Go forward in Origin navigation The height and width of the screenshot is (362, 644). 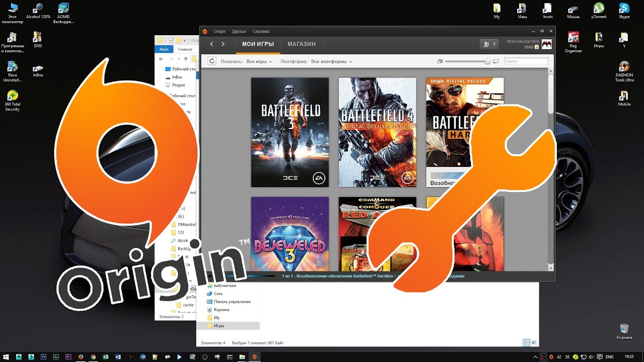click(223, 44)
